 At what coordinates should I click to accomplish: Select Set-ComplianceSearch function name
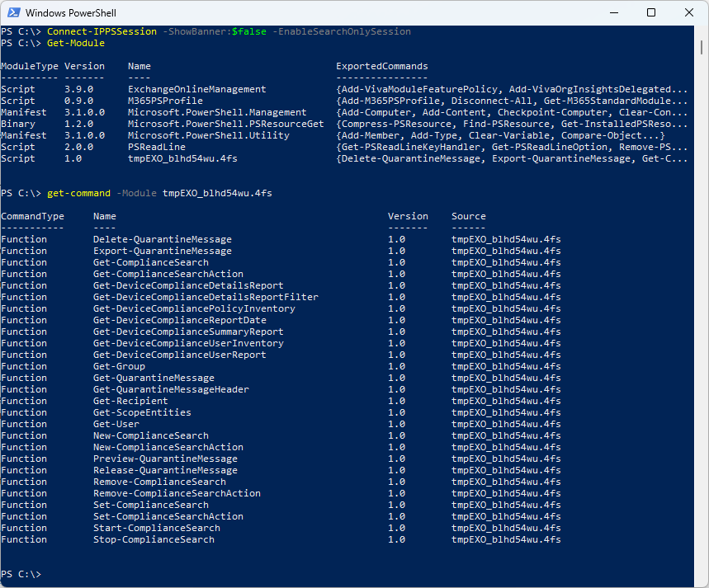click(151, 505)
